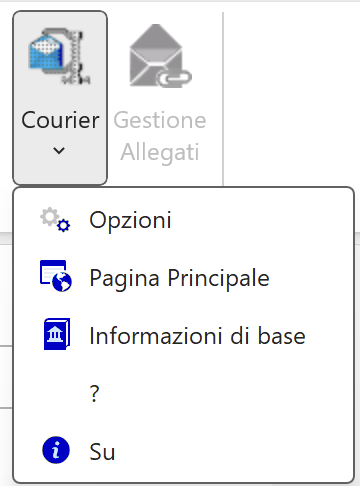This screenshot has width=360, height=486.
Task: Open the Su about entry
Action: point(183,452)
